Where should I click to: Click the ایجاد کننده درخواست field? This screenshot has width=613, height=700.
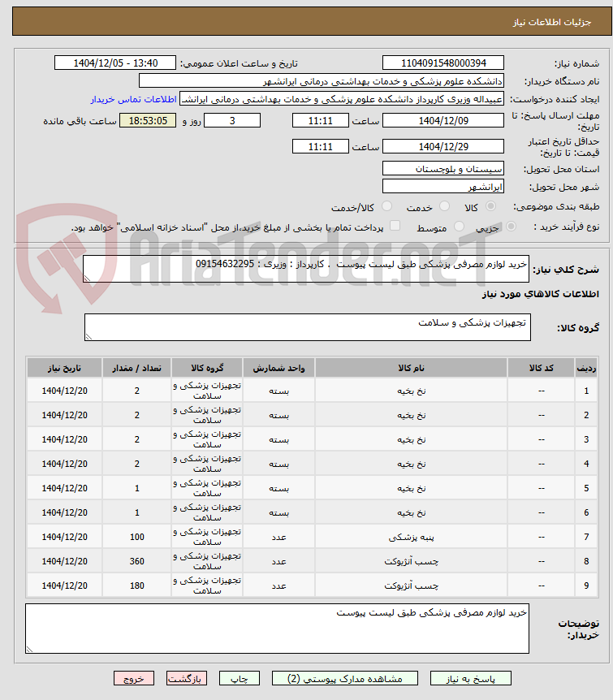(x=342, y=99)
